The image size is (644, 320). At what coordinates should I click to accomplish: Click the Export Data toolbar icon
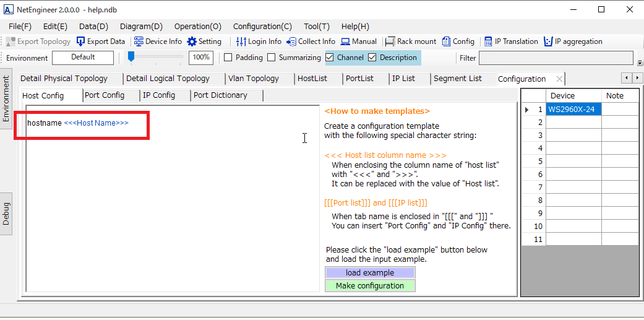coord(81,41)
